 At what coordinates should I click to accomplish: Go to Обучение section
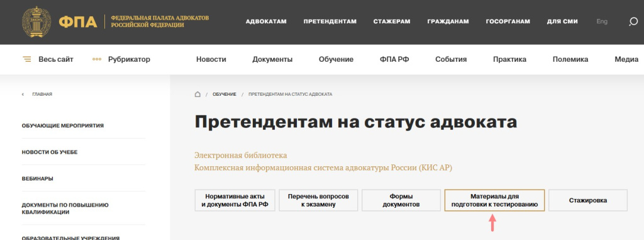(x=336, y=59)
